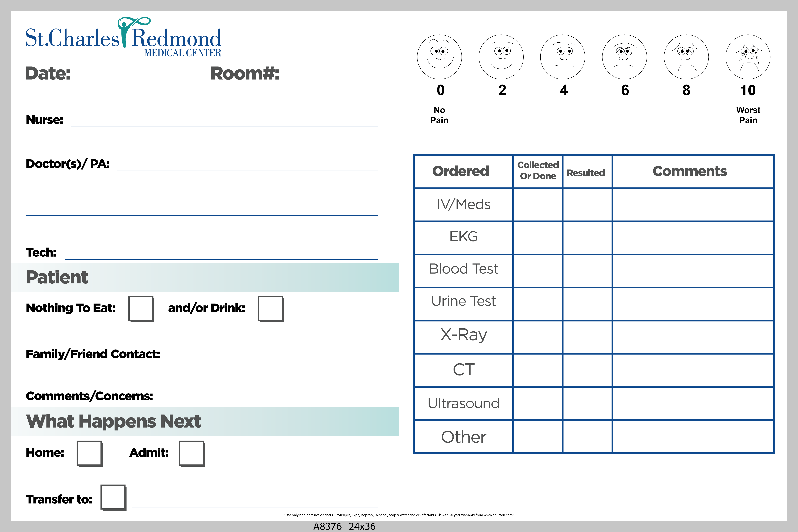Tick the Home checkbox
Screen dimensions: 798x532
click(90, 454)
